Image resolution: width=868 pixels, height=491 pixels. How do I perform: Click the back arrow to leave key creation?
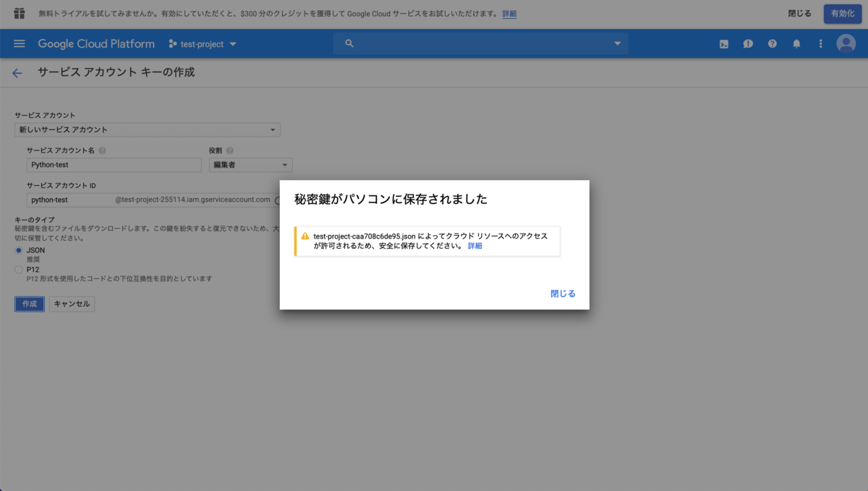(17, 72)
